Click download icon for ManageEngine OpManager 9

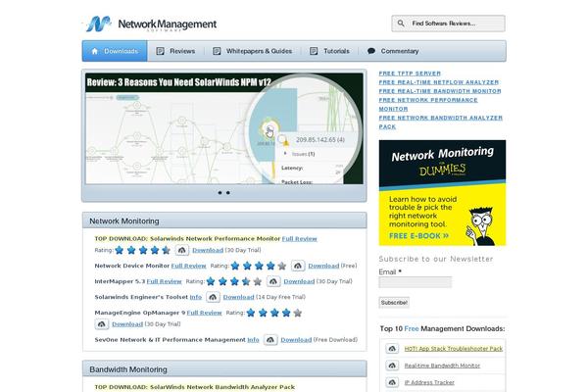[102, 324]
